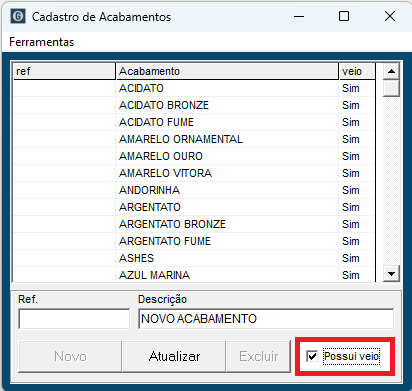
Task: Click the scrollbar down arrow
Action: [391, 274]
